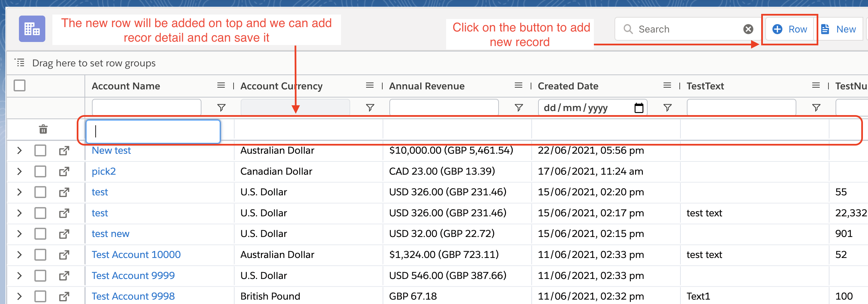Click the Account Name filter funnel icon

click(x=221, y=108)
